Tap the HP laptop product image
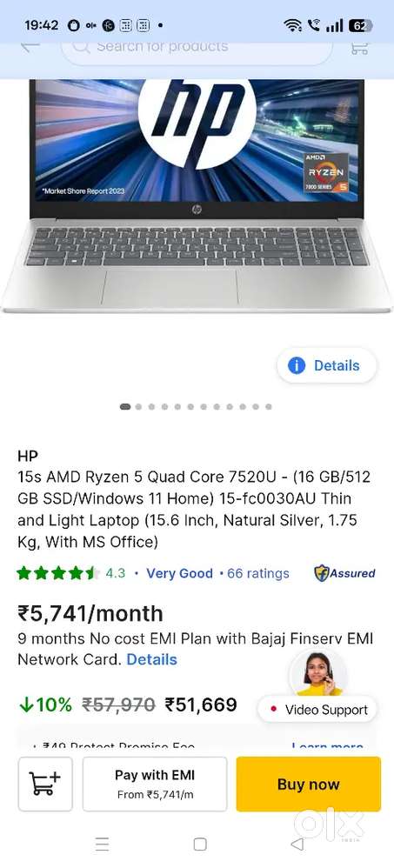Image resolution: width=394 pixels, height=868 pixels. coord(197,194)
